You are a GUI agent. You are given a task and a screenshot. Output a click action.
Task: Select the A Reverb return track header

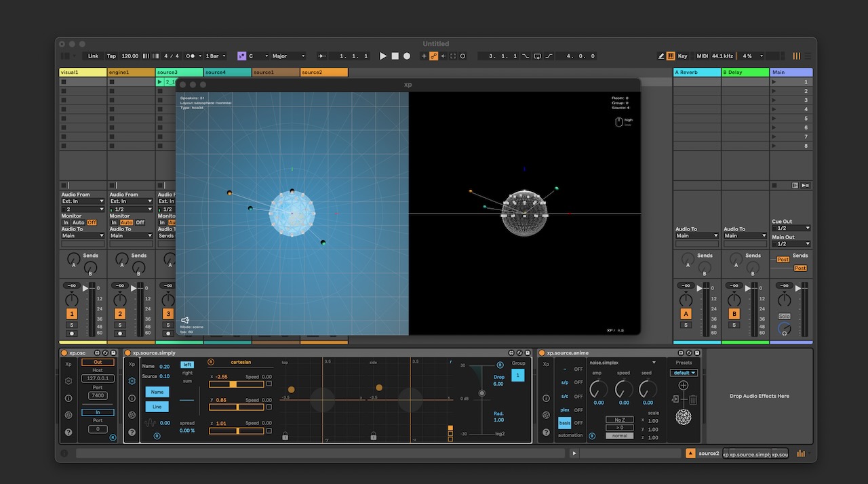696,73
